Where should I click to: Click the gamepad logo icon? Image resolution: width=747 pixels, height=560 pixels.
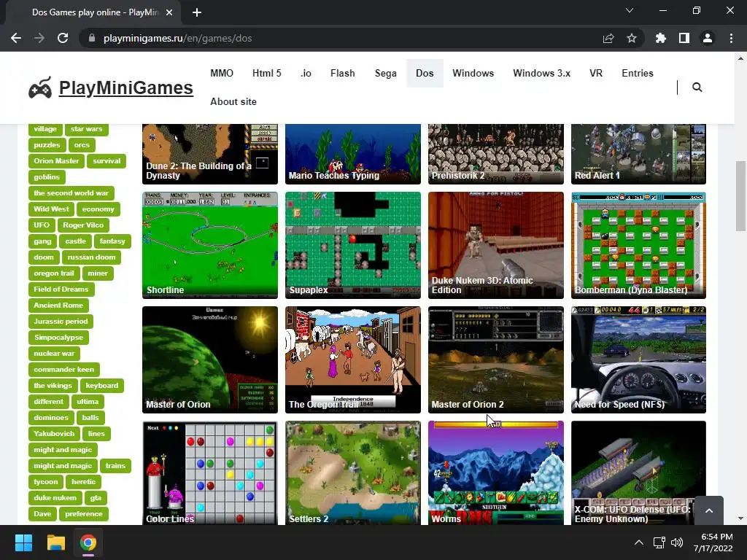(41, 87)
